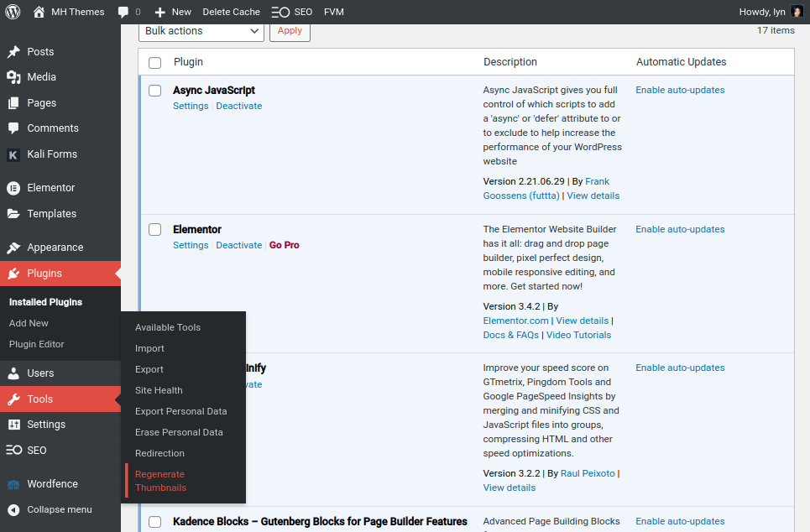Open Erase Personal Data tool
810x532 pixels.
[x=179, y=432]
